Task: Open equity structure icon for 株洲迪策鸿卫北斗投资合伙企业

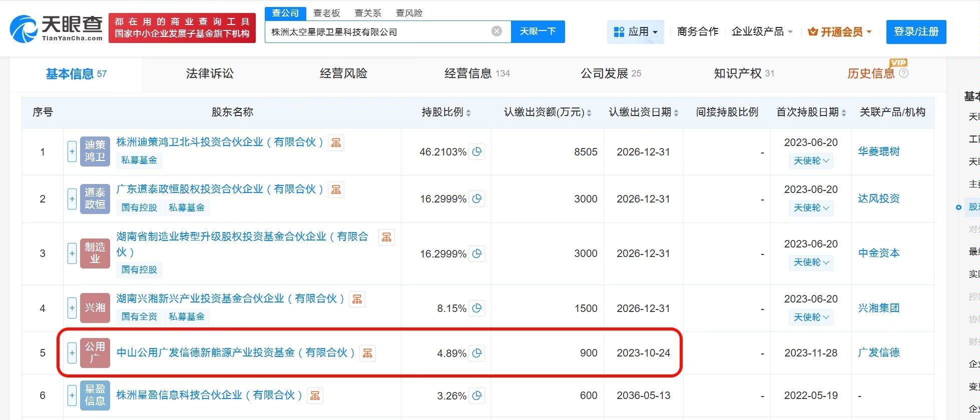Action: coord(336,142)
